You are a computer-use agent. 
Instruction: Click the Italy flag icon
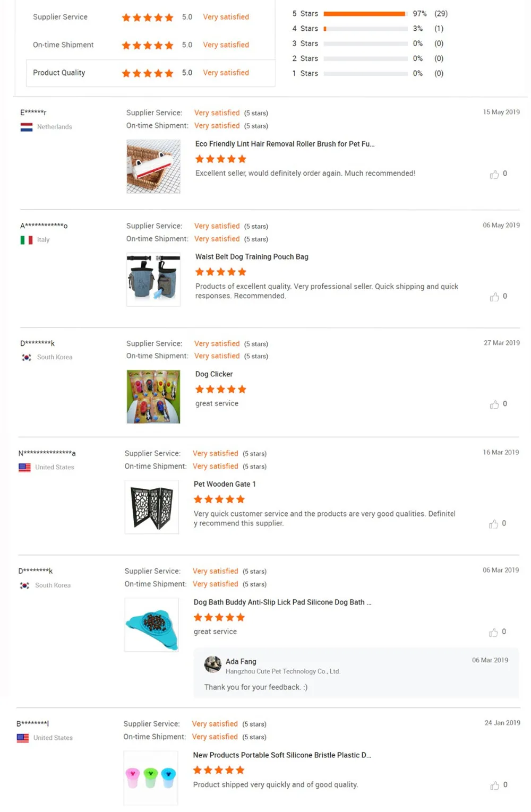27,240
